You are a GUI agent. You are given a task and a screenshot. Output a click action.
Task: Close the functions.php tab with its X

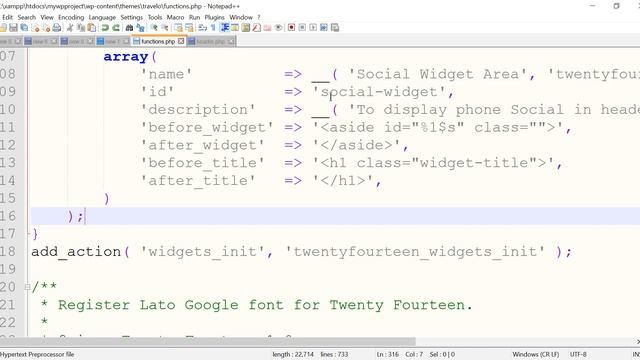point(181,41)
